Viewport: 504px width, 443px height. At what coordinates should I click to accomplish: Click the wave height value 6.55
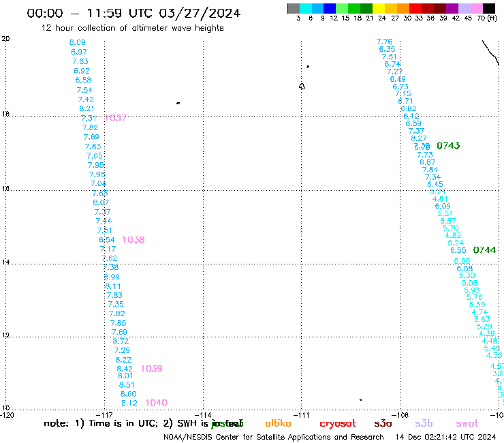(x=458, y=250)
